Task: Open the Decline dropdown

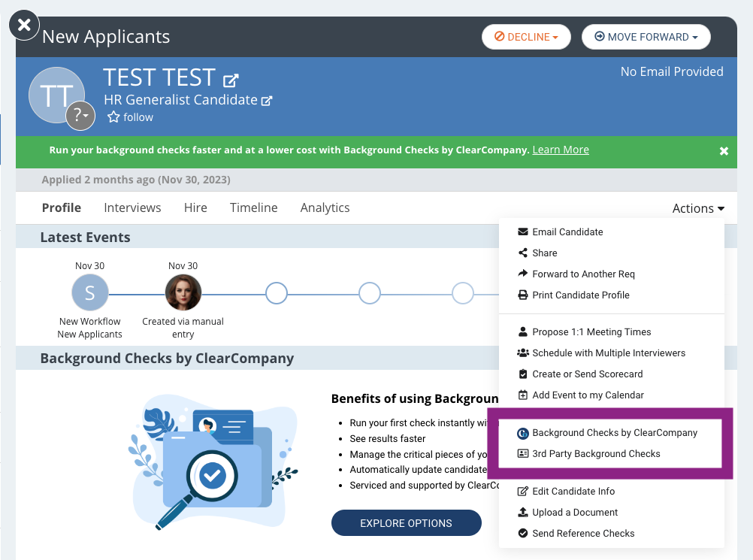Action: pyautogui.click(x=526, y=37)
